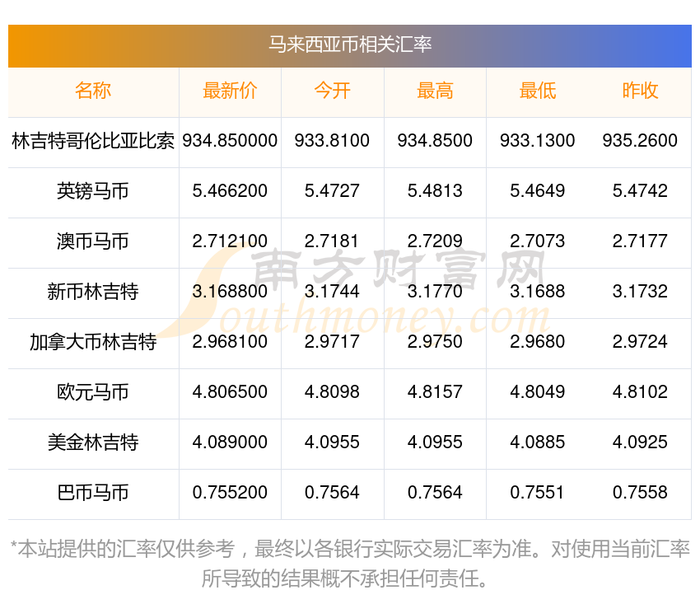
Task: Click lowest value 2.7073
Action: (538, 241)
